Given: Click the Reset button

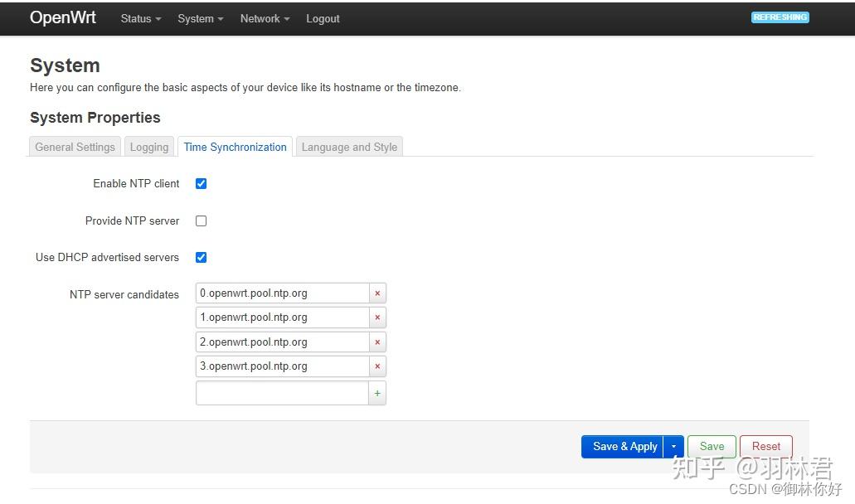Looking at the screenshot, I should 765,447.
